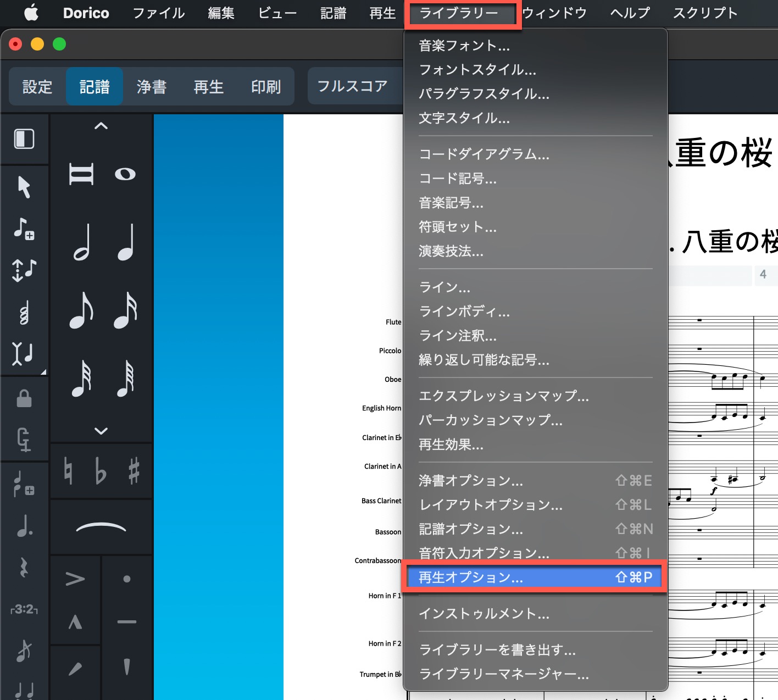The height and width of the screenshot is (700, 778).
Task: Open the ビュー menu
Action: (277, 13)
